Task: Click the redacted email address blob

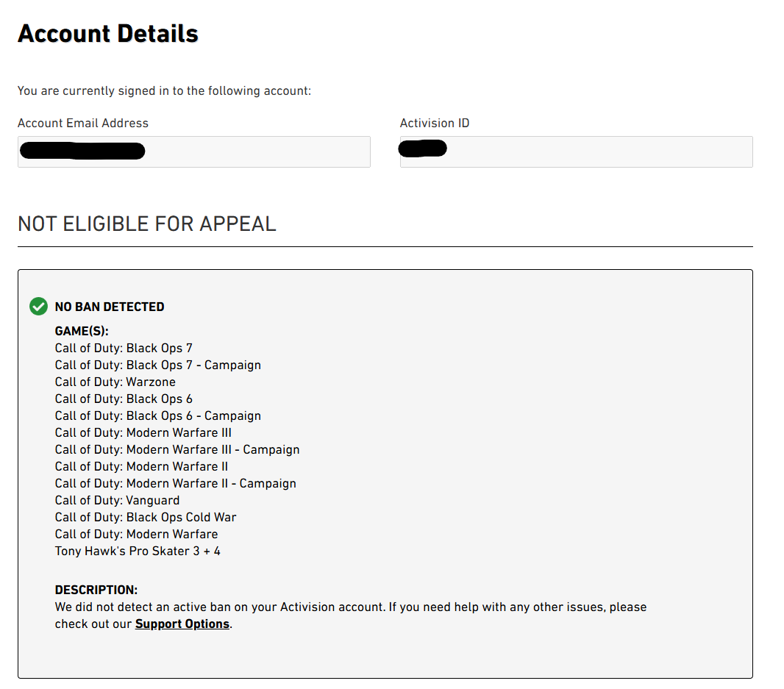Action: pos(82,151)
